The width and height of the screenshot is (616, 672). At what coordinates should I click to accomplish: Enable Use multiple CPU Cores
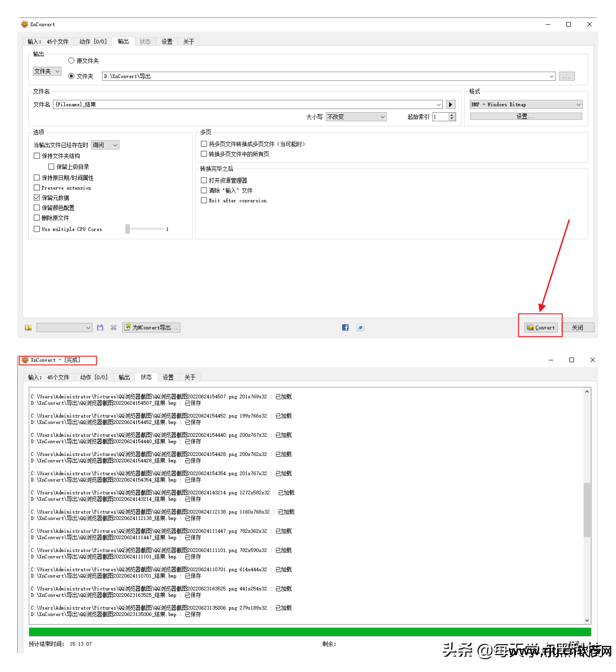pos(37,229)
